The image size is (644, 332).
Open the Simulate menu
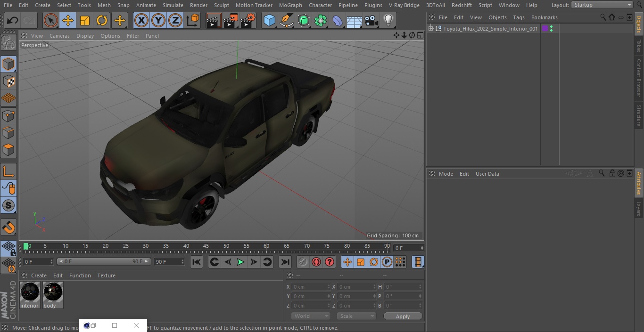(173, 5)
